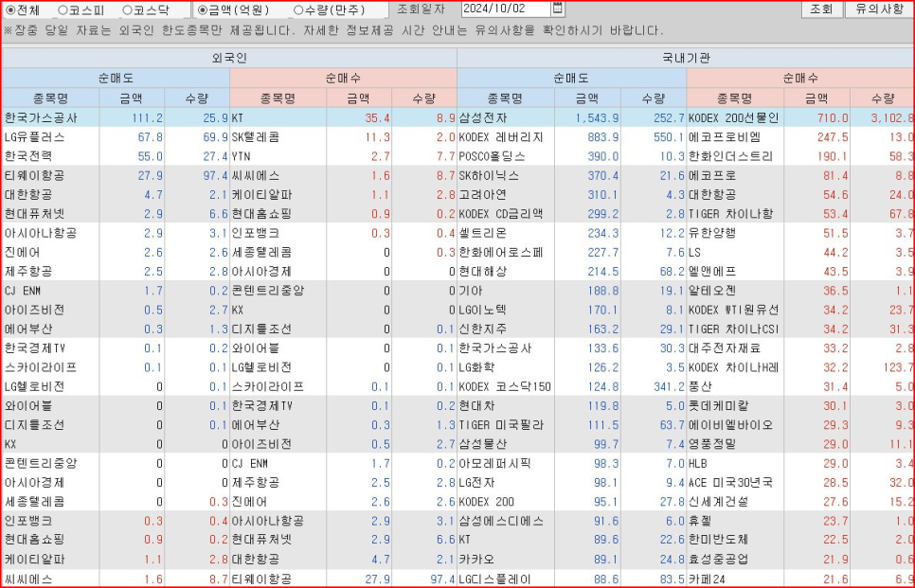The width and height of the screenshot is (915, 588).
Task: Open the calendar date picker icon
Action: 557,9
